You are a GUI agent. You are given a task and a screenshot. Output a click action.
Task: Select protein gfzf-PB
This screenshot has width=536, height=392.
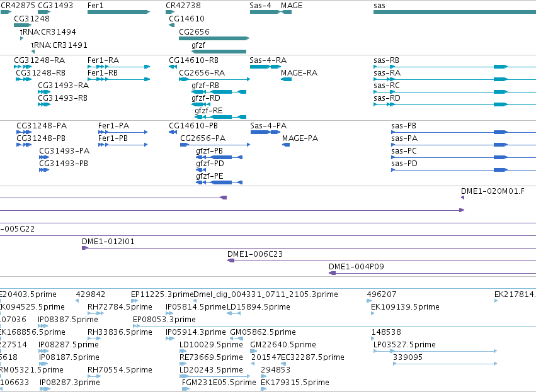[x=219, y=157]
